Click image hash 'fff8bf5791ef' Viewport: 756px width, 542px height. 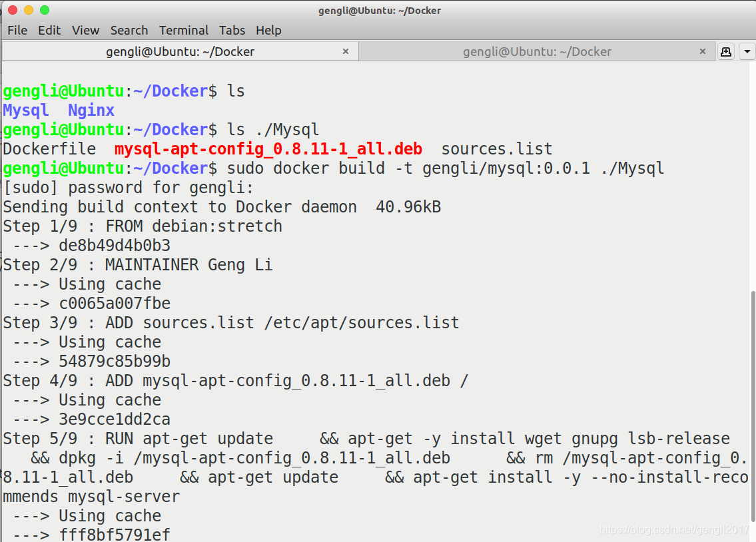(115, 534)
